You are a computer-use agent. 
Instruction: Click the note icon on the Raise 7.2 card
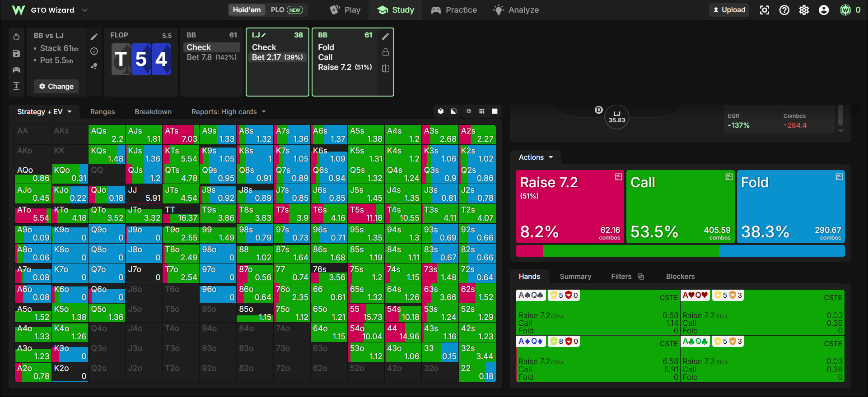pyautogui.click(x=618, y=177)
